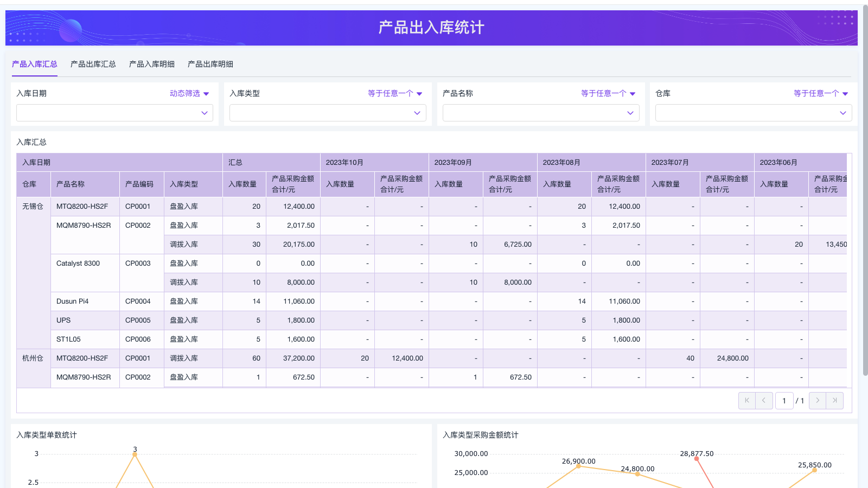Viewport: 868px width, 488px height.
Task: Click 2023年08月 column header
Action: click(591, 163)
